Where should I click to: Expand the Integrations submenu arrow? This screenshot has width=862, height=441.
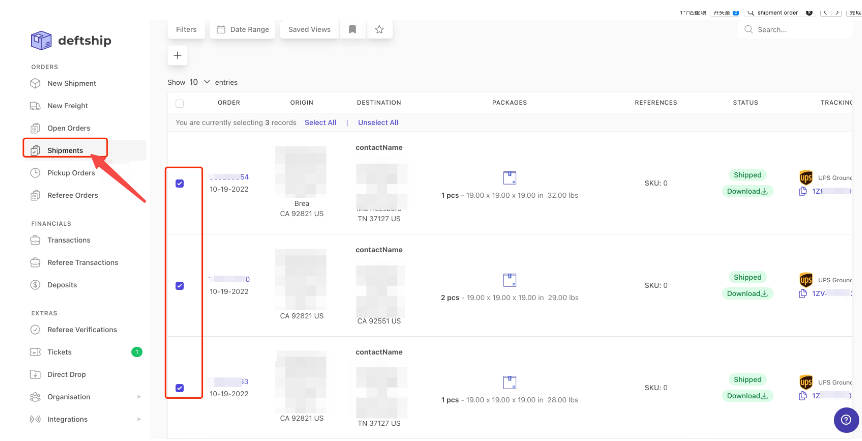pyautogui.click(x=139, y=420)
